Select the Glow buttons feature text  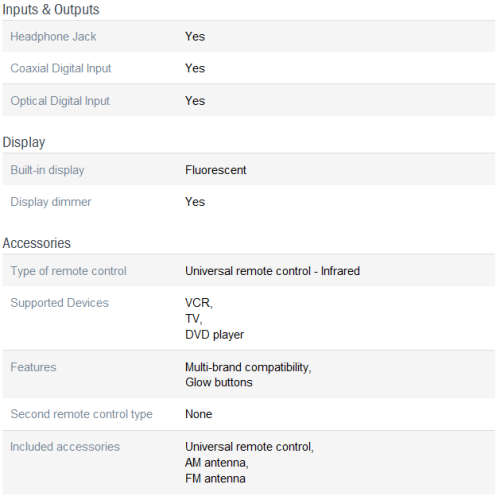(219, 382)
